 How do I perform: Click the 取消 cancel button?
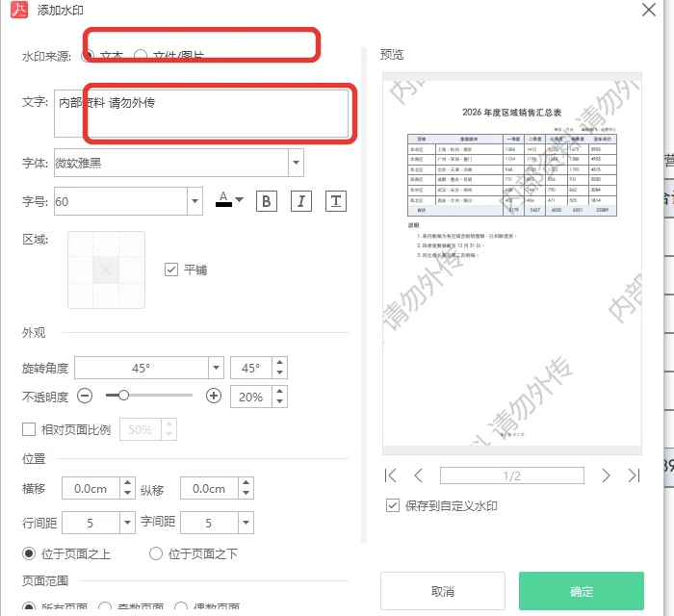click(443, 591)
